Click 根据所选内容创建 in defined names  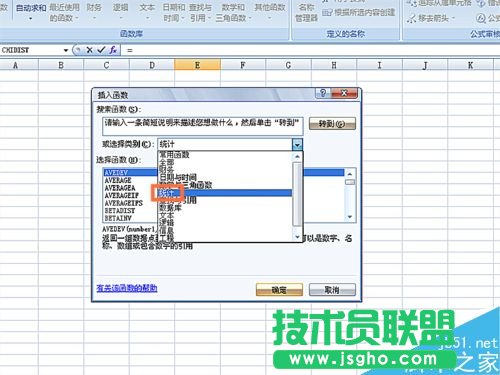pyautogui.click(x=358, y=13)
